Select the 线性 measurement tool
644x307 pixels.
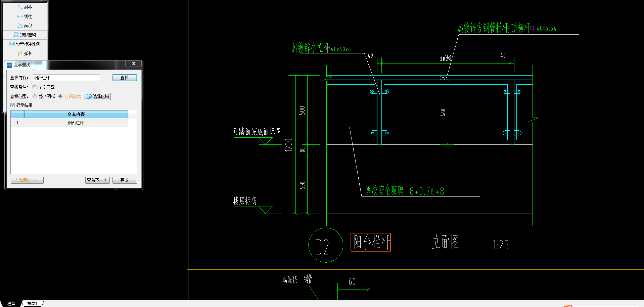point(25,16)
